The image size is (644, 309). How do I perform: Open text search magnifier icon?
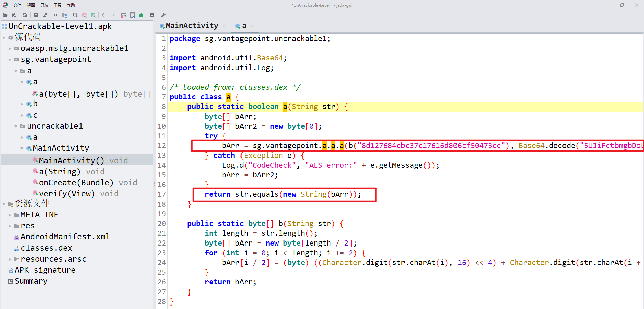click(75, 15)
